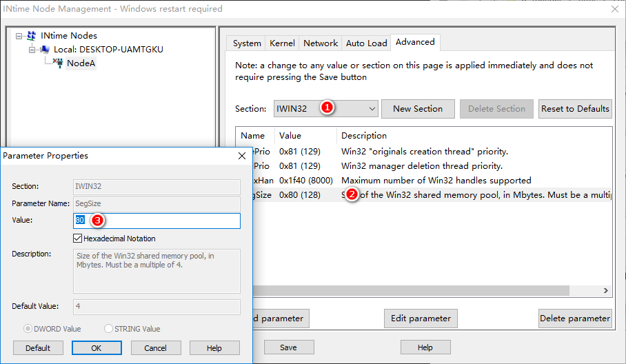This screenshot has height=364, width=626.
Task: Collapse the INtime Nodes tree root
Action: (19, 37)
